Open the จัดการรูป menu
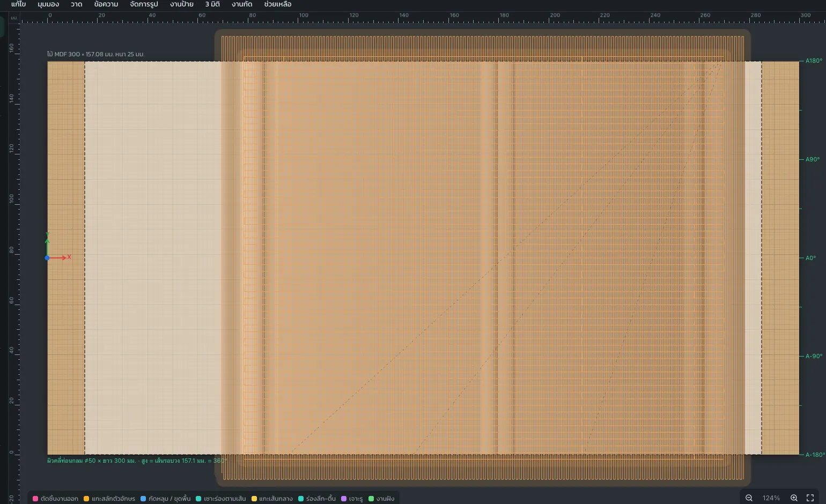The image size is (826, 504). [x=144, y=4]
